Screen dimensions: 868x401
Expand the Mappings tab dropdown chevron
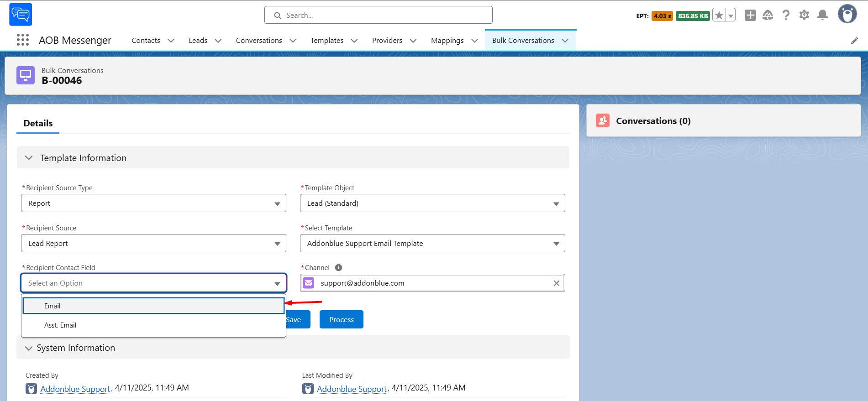(x=474, y=41)
